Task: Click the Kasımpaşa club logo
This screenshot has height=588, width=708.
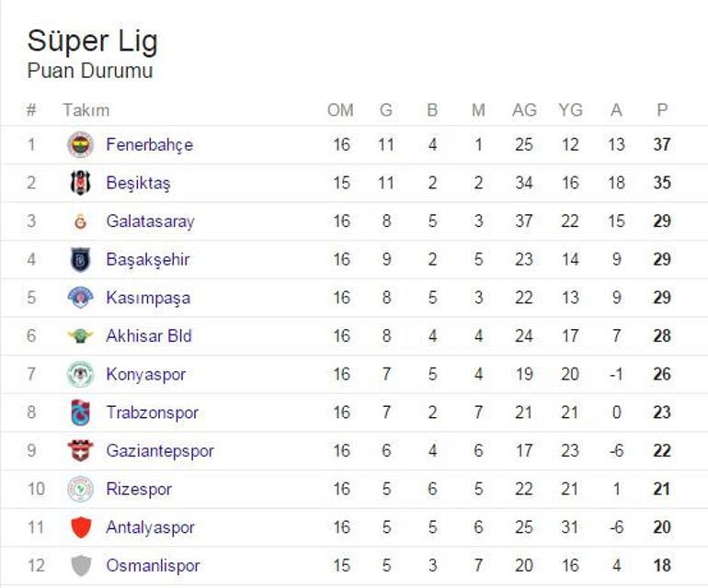Action: 80,298
